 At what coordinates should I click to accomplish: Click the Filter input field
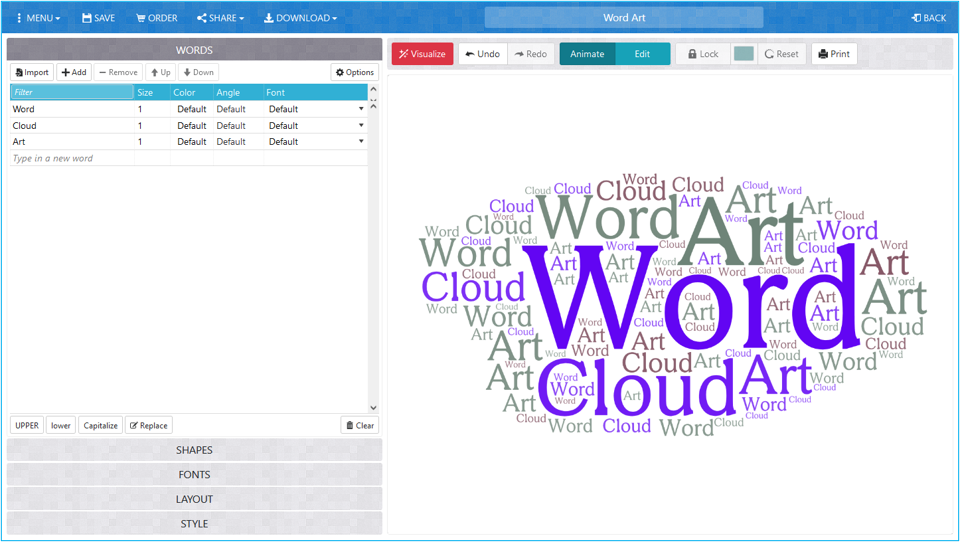72,92
